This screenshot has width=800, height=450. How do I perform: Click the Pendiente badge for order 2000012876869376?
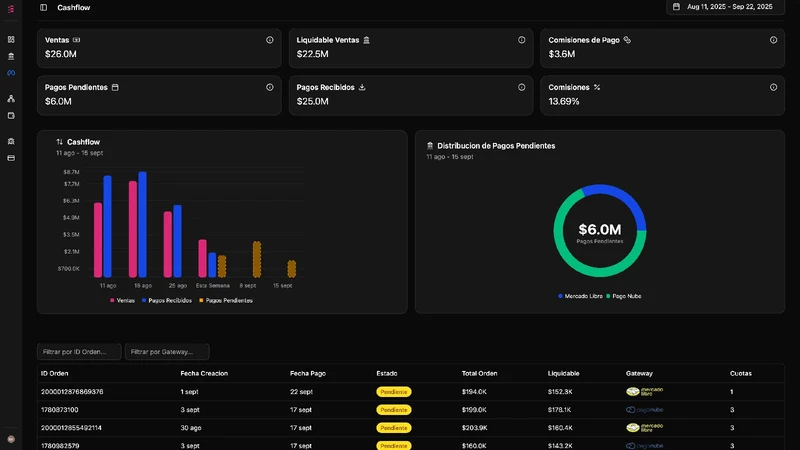pyautogui.click(x=394, y=392)
